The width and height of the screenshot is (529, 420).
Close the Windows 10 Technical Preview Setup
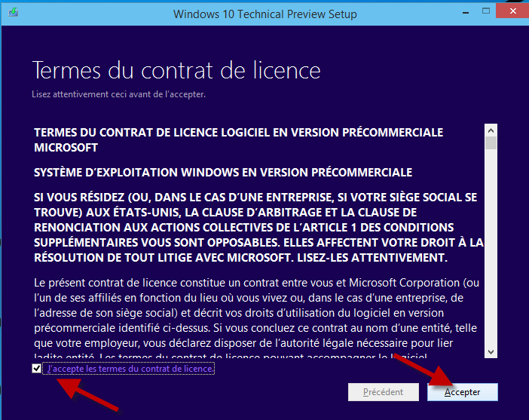513,11
